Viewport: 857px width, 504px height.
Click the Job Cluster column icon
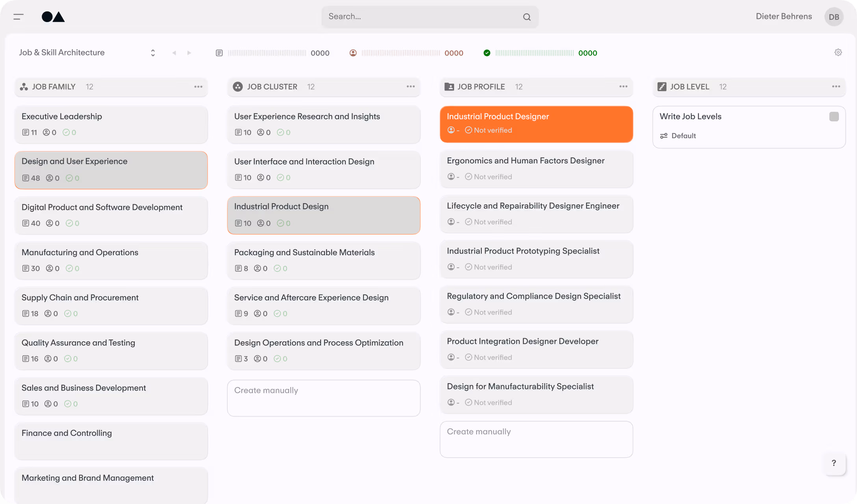coord(237,87)
